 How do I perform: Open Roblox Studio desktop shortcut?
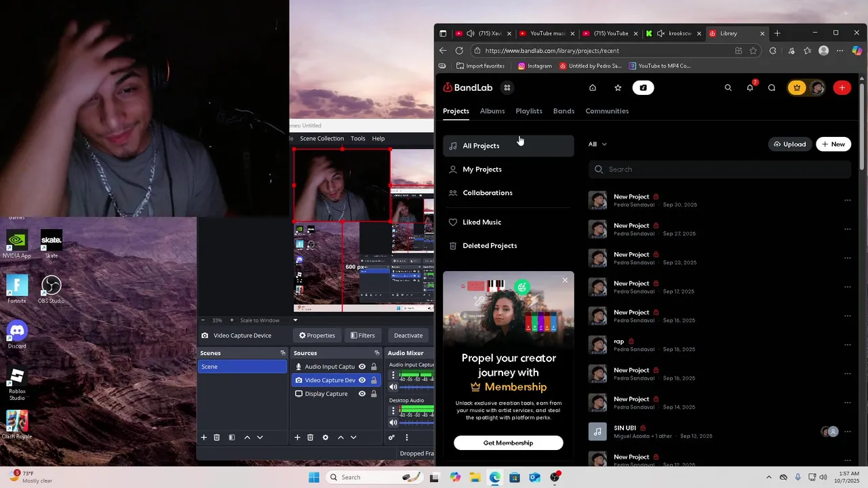coord(17,383)
